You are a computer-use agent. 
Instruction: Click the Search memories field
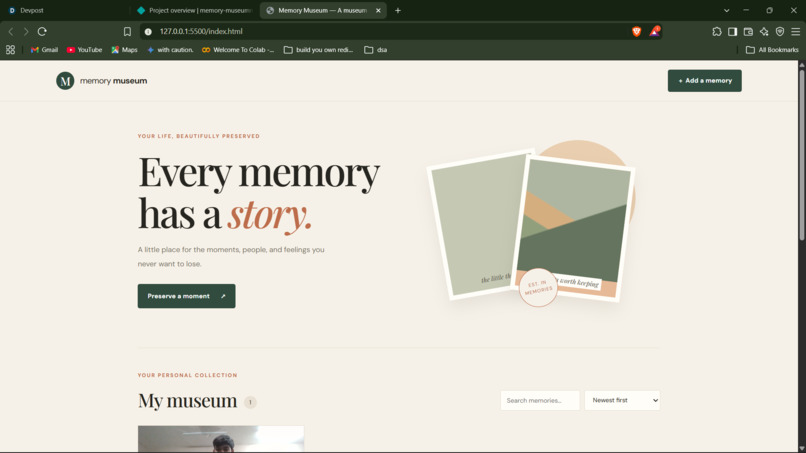[x=540, y=400]
